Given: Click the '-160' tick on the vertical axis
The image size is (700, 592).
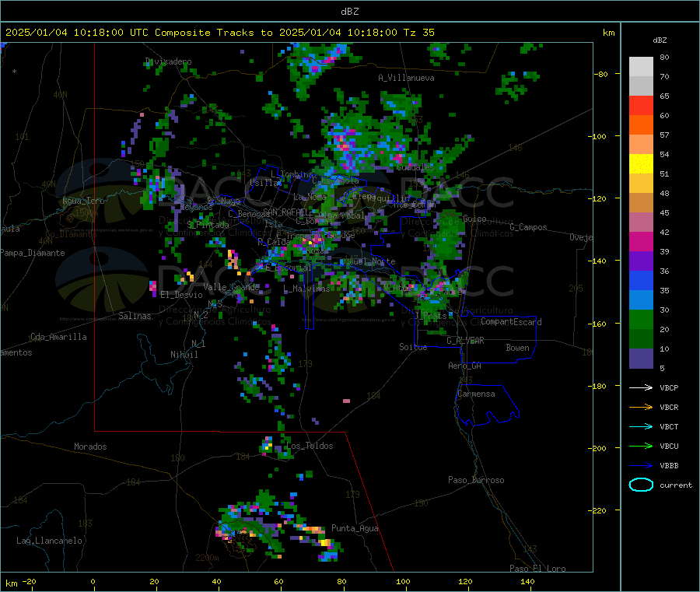Looking at the screenshot, I should [x=599, y=324].
